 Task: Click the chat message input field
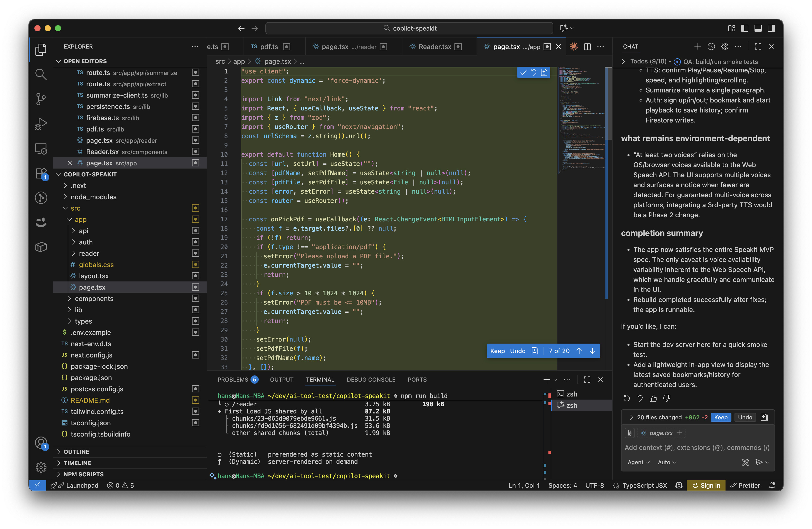(696, 447)
